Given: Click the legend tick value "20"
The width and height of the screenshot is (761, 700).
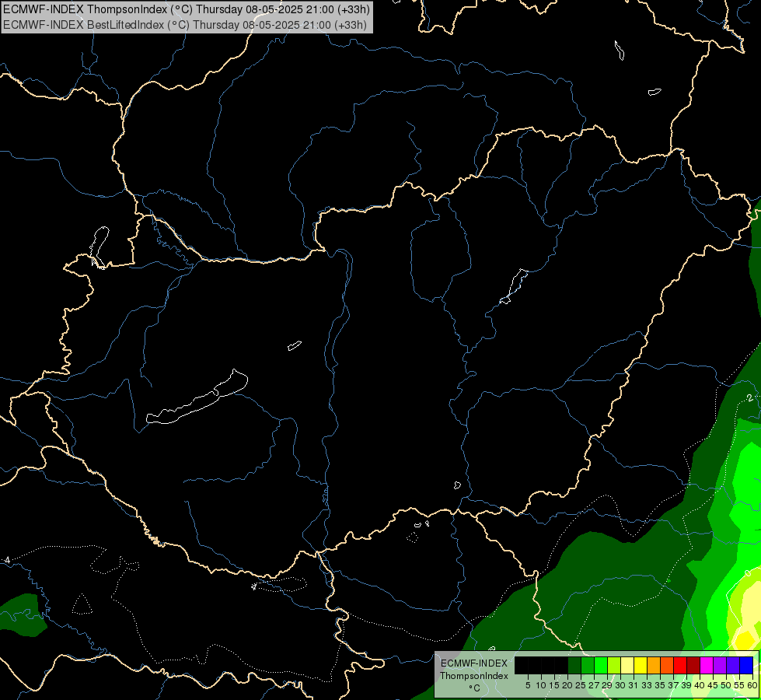Looking at the screenshot, I should (567, 685).
